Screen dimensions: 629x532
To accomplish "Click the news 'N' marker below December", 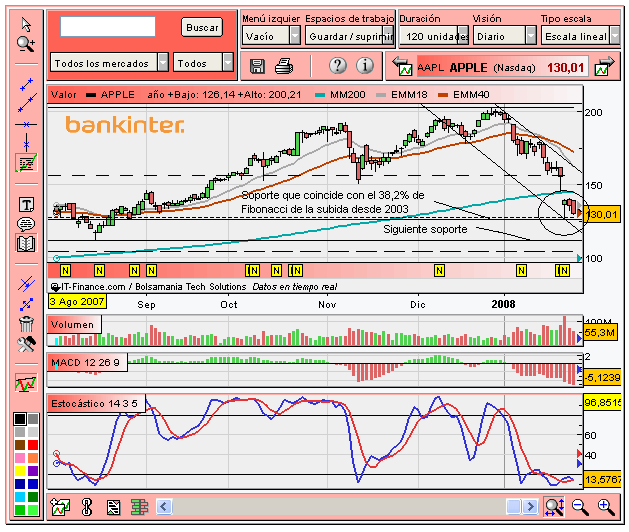I will (x=439, y=271).
